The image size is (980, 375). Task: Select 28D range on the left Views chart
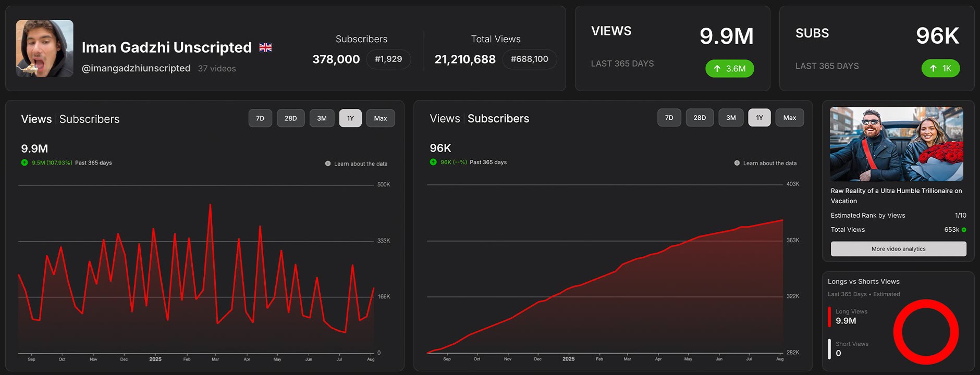(x=291, y=118)
